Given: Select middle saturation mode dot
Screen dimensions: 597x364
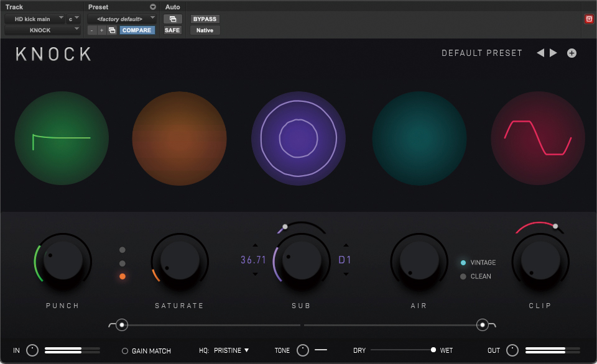Looking at the screenshot, I should tap(123, 263).
